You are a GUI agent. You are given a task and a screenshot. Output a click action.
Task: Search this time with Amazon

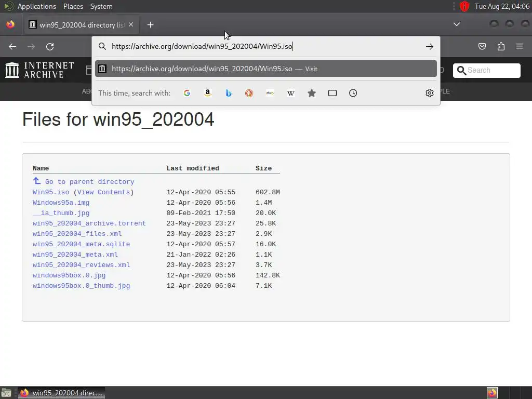208,93
